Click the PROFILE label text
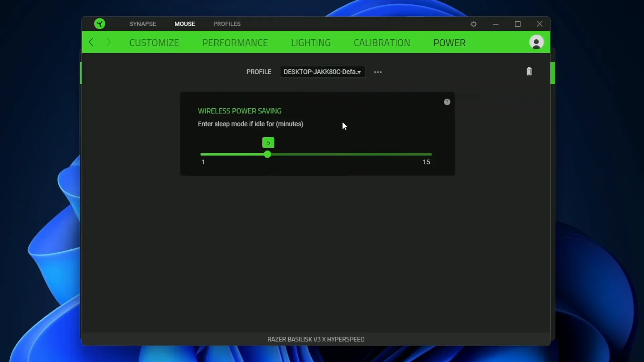644x362 pixels. click(x=259, y=72)
